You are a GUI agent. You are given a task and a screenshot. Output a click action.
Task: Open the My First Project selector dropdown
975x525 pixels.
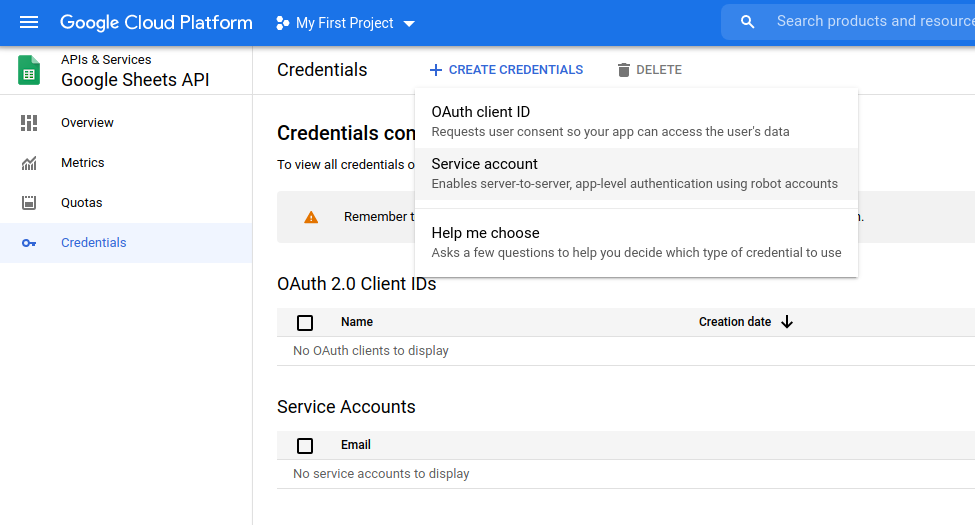(345, 23)
